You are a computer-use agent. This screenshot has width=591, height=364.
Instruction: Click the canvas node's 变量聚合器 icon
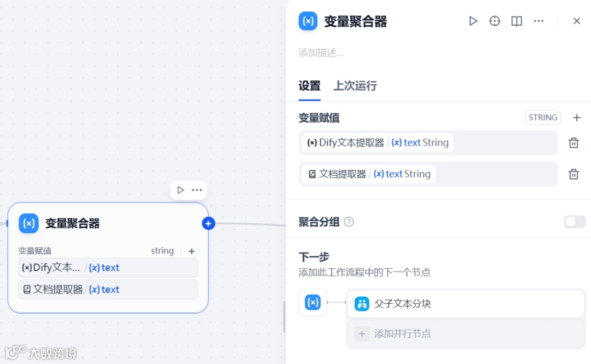[x=28, y=223]
